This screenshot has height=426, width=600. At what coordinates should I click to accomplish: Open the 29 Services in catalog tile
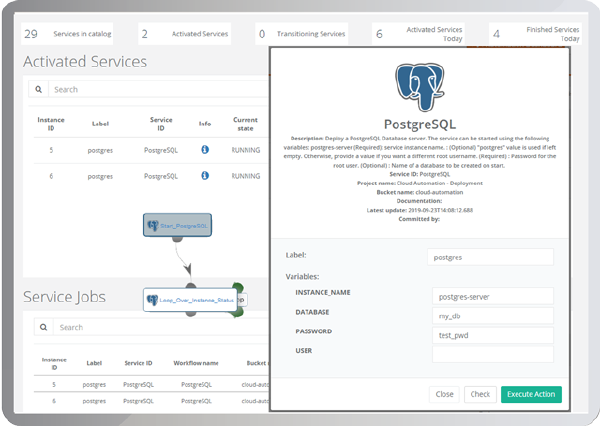click(67, 34)
